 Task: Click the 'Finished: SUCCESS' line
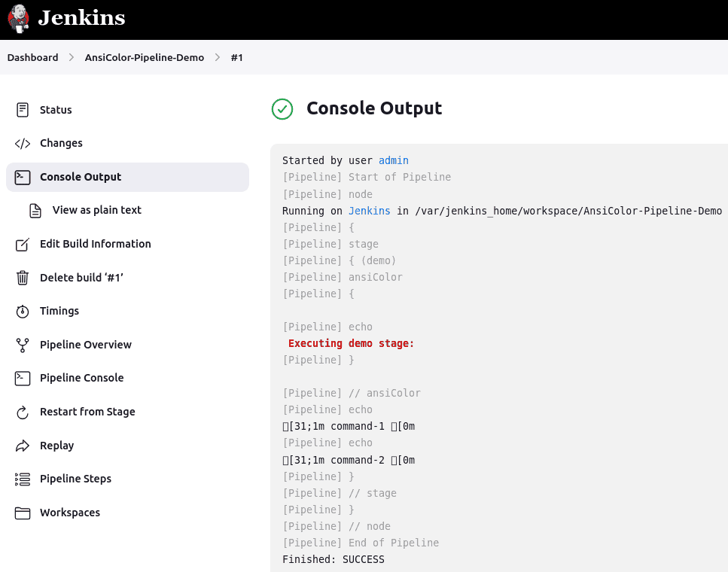(x=334, y=559)
